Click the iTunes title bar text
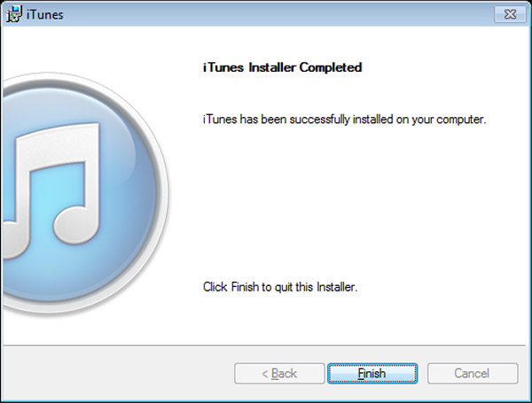The width and height of the screenshot is (532, 403). (x=45, y=14)
